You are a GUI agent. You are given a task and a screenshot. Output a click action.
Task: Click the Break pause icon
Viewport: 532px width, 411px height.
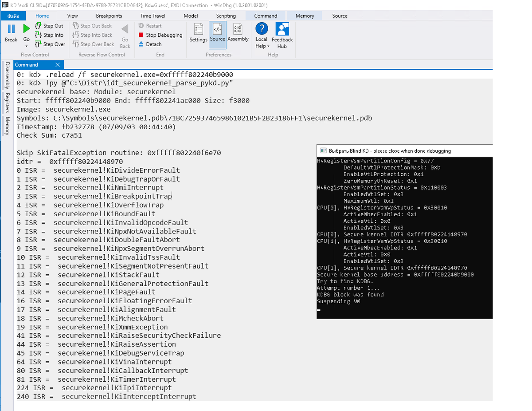point(11,29)
